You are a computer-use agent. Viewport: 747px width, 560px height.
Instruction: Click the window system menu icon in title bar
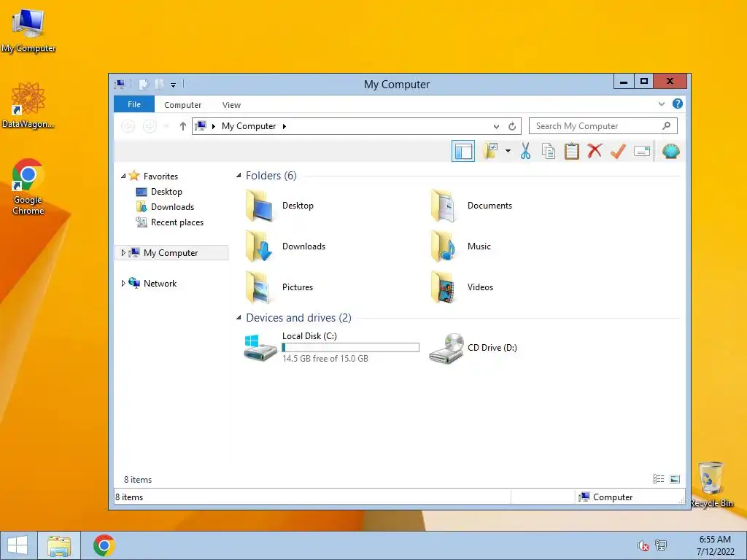(120, 85)
